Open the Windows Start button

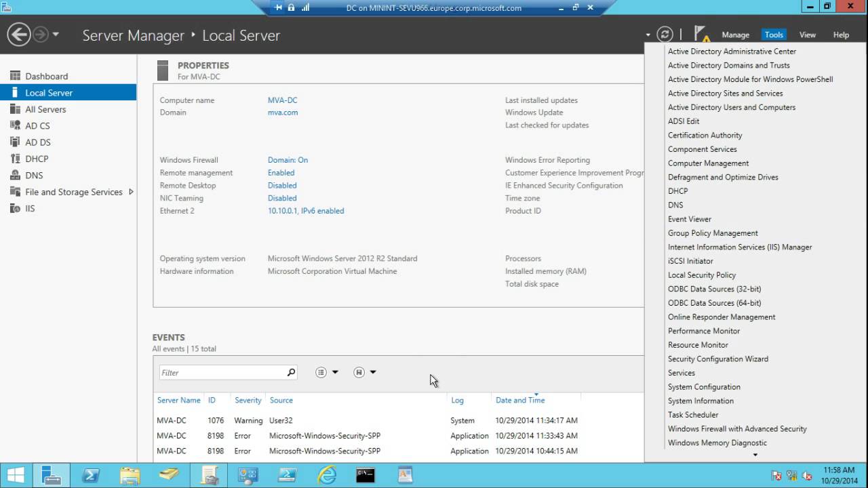(x=16, y=475)
